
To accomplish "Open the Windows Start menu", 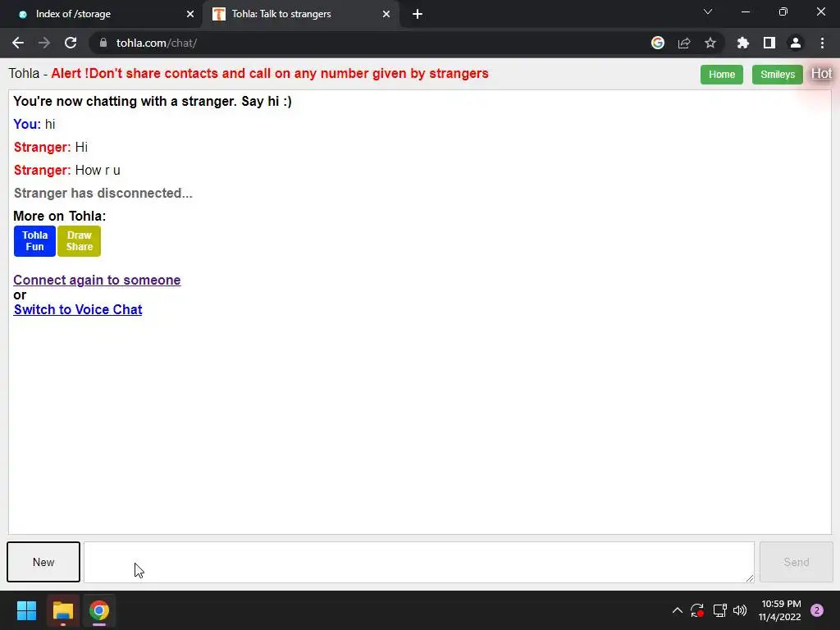I will 26,610.
